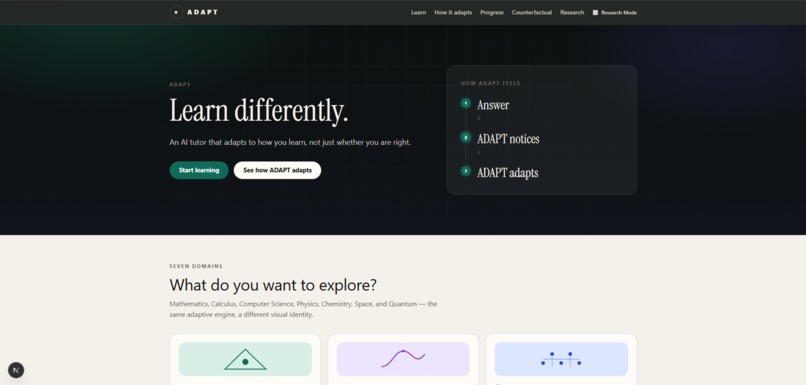Click the HOW ADAPT FEELS label
This screenshot has width=806, height=385.
point(490,83)
